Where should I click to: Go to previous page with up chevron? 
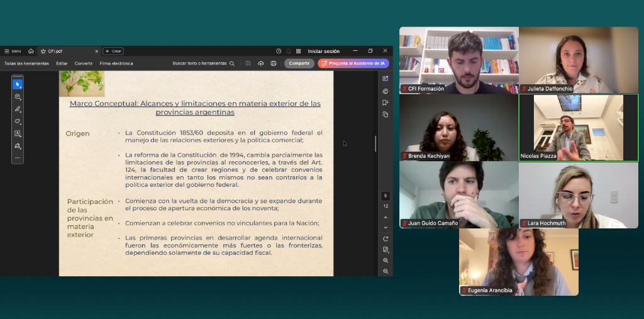[386, 217]
